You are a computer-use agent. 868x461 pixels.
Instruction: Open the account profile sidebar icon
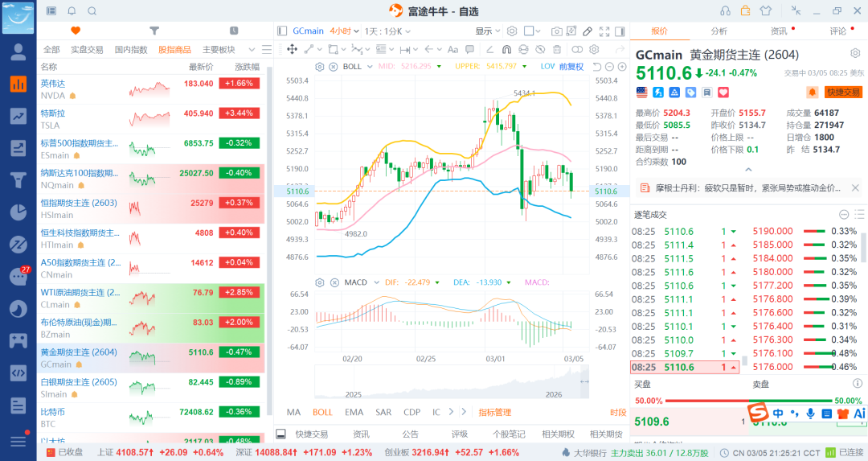[x=18, y=52]
